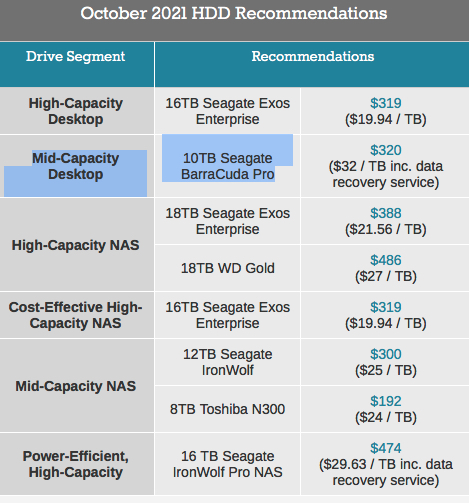Select the highlighted "Mid-Capacity Desktop" cell
The image size is (469, 503).
click(x=76, y=166)
